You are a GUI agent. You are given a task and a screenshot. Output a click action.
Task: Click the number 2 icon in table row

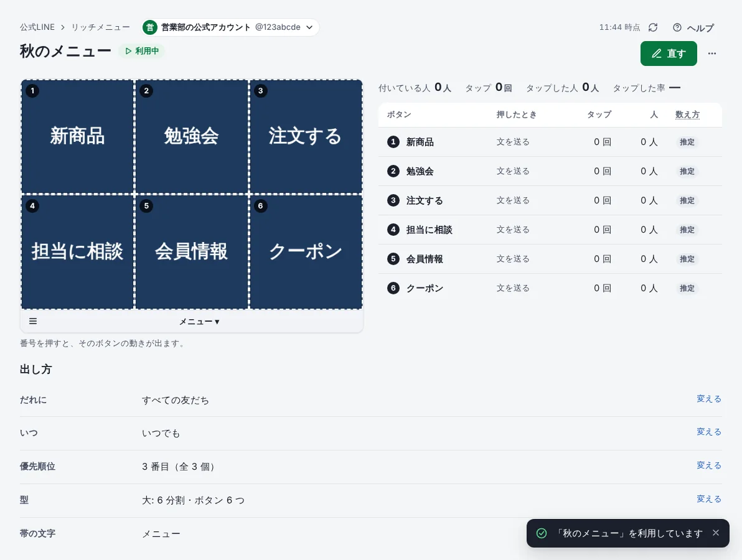tap(393, 171)
